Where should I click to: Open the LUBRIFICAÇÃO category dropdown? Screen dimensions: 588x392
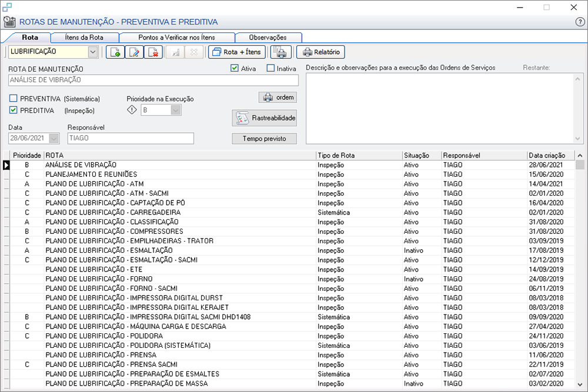93,52
